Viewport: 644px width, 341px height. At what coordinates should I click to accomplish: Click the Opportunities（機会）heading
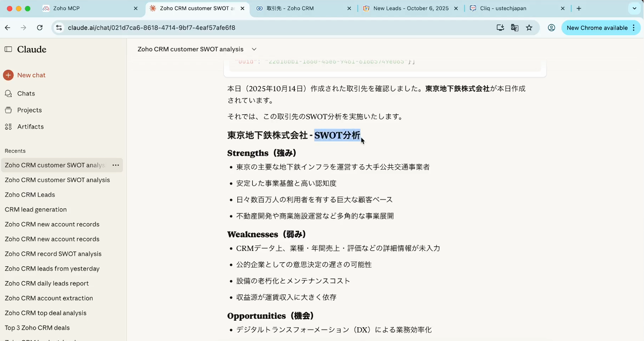(271, 316)
